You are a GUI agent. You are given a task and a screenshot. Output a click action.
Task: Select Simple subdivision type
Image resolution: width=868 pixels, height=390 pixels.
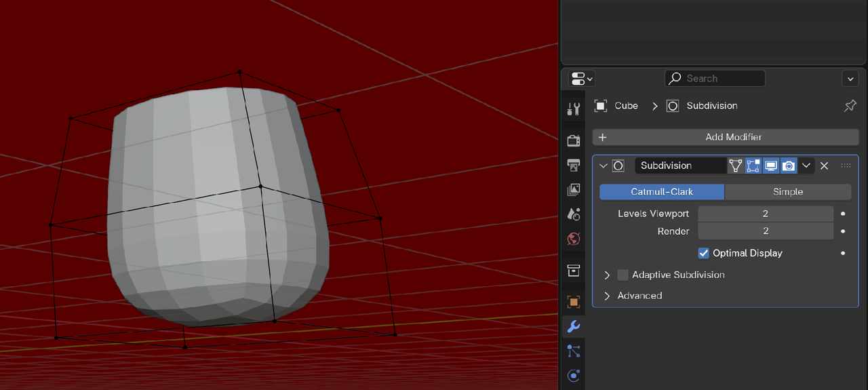click(788, 192)
